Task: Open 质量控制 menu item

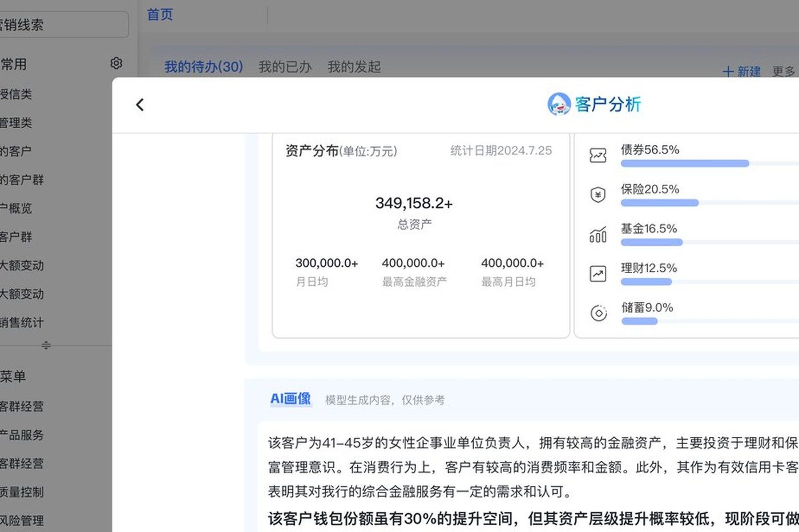Action: coord(22,492)
